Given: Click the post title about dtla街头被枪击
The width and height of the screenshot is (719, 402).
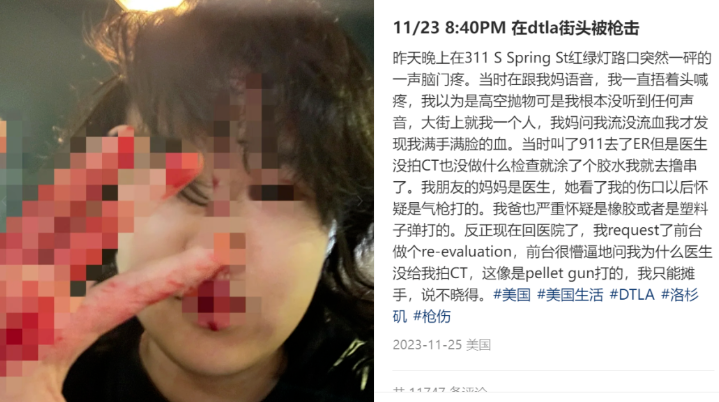Looking at the screenshot, I should coord(516,28).
